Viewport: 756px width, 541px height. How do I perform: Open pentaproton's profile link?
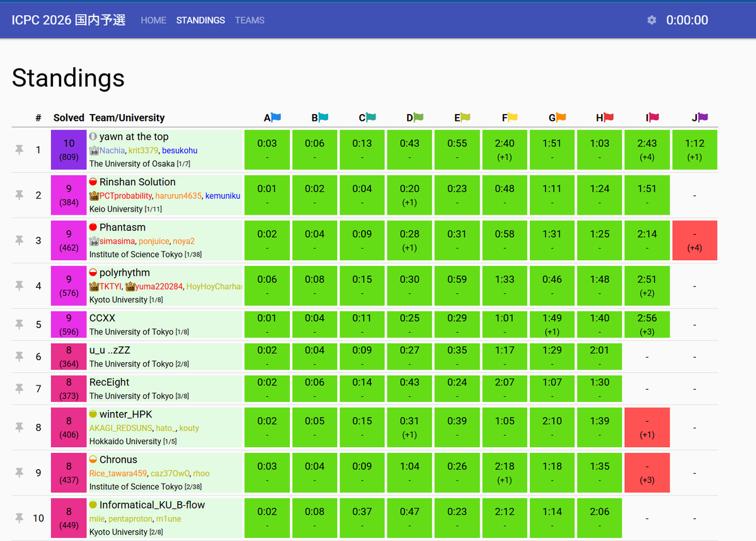130,519
